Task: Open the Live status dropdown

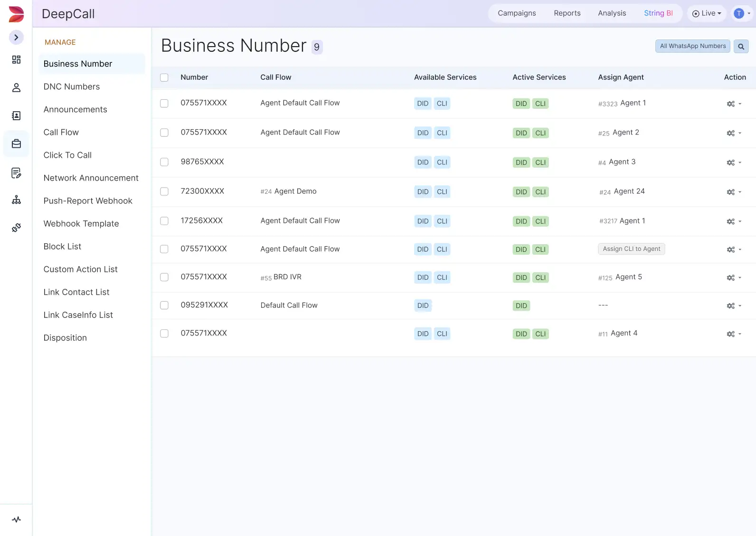Action: (x=707, y=13)
